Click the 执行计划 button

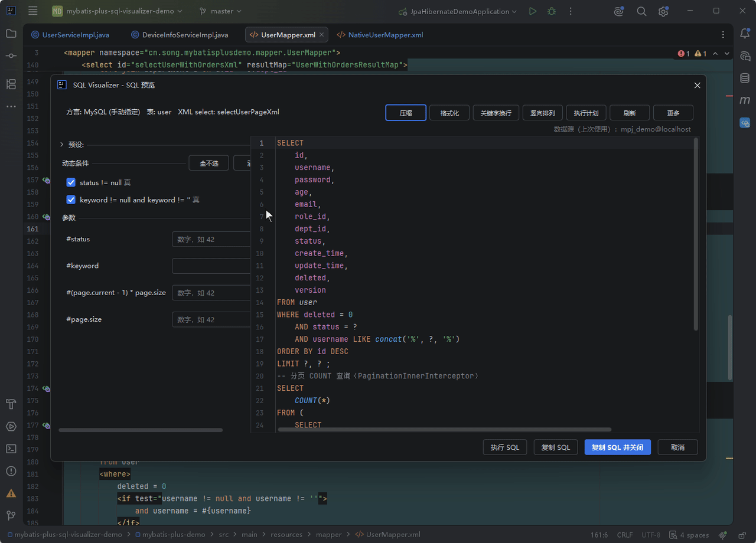(x=586, y=113)
